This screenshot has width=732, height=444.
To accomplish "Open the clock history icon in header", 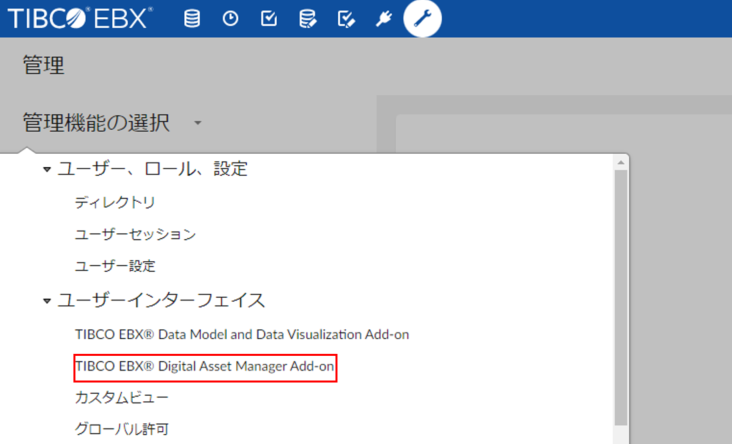I will [230, 19].
